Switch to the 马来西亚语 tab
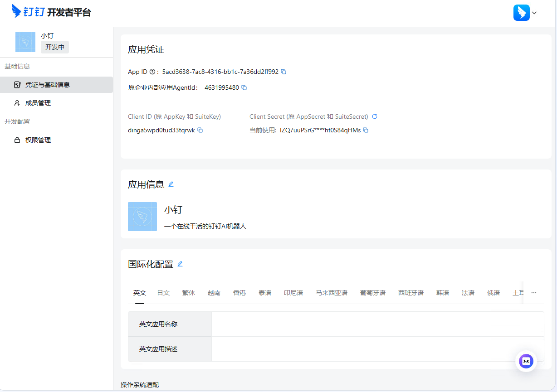 point(332,293)
